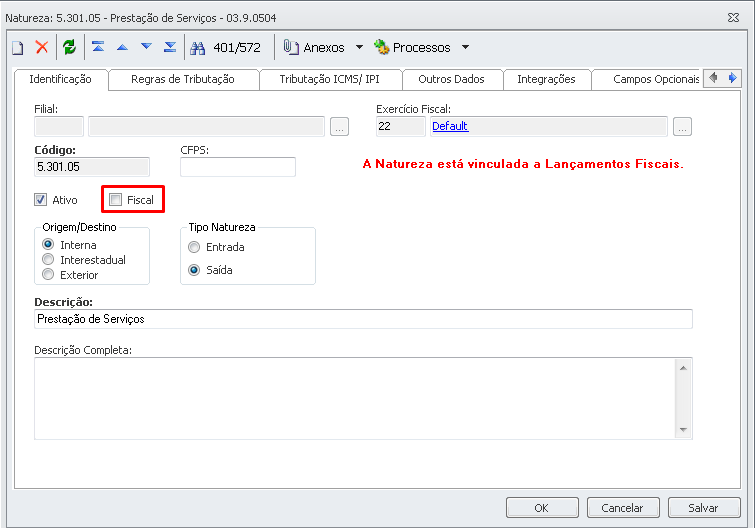Open Anexos paperclip attachments
This screenshot has height=528, width=755.
pyautogui.click(x=314, y=48)
